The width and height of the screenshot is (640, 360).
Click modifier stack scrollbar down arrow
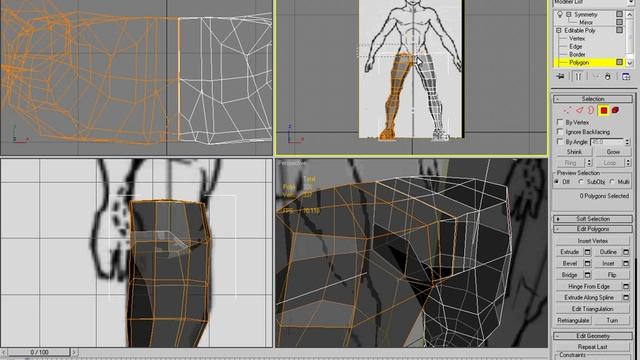629,62
